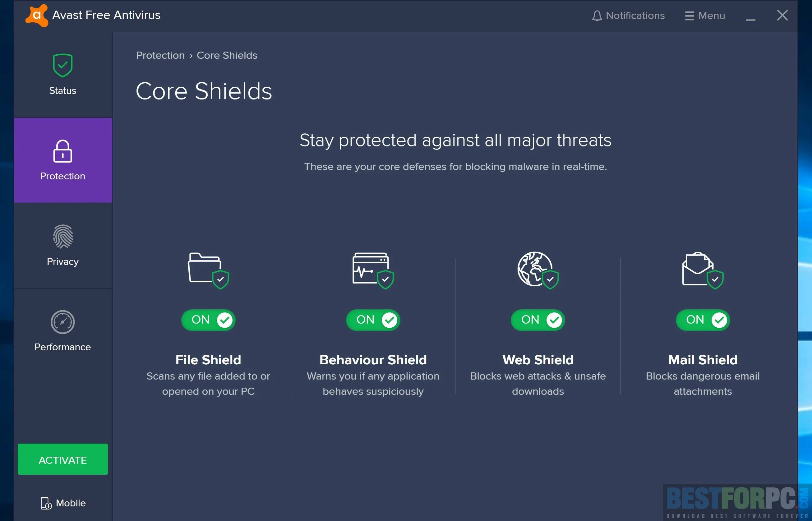Open the Status shield icon

[x=62, y=65]
